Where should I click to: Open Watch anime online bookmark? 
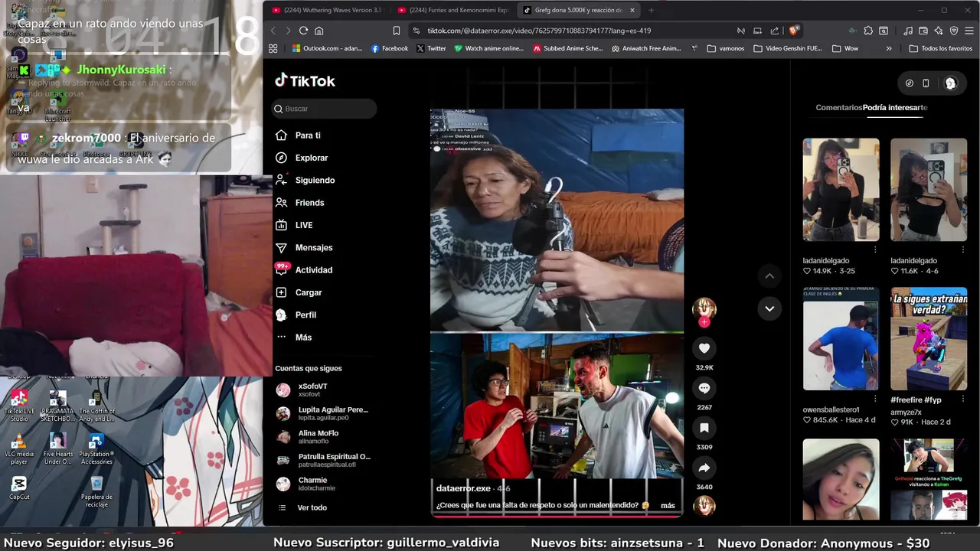click(x=488, y=48)
